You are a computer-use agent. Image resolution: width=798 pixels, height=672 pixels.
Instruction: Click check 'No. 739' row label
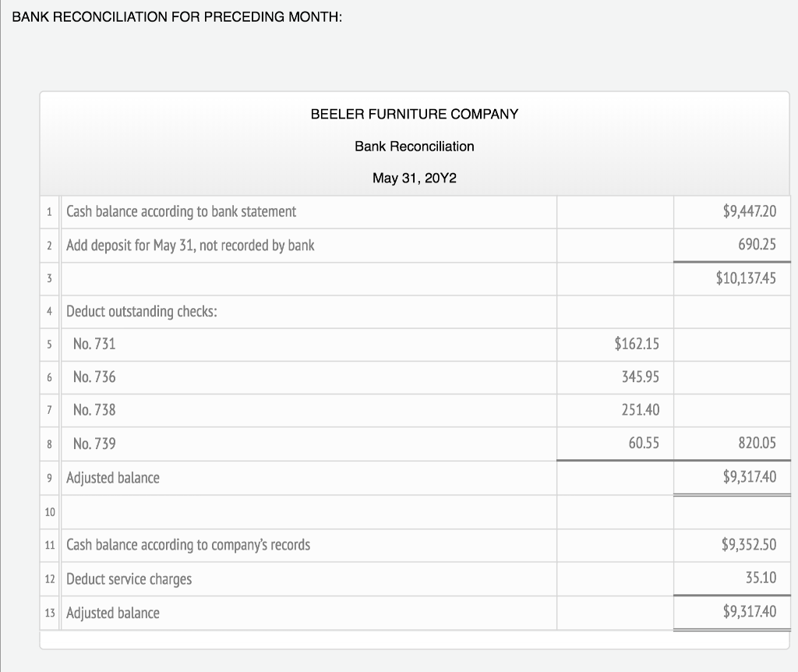click(94, 444)
